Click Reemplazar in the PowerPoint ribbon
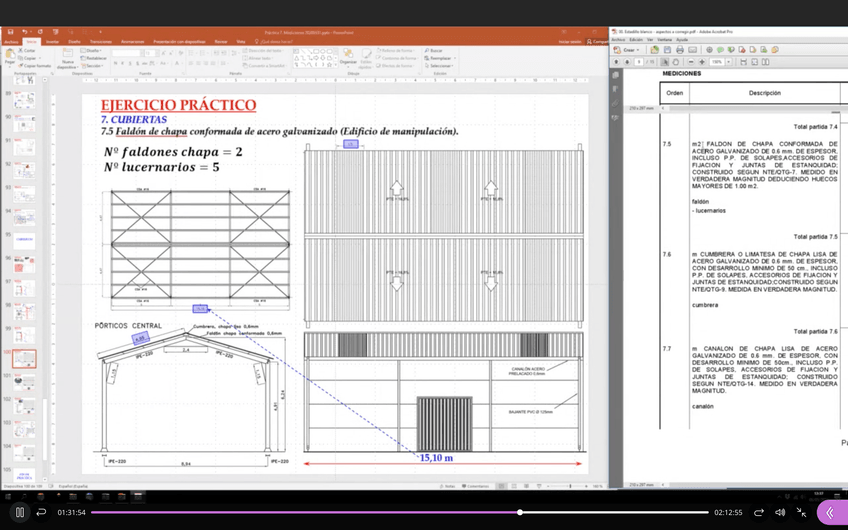 coord(440,58)
